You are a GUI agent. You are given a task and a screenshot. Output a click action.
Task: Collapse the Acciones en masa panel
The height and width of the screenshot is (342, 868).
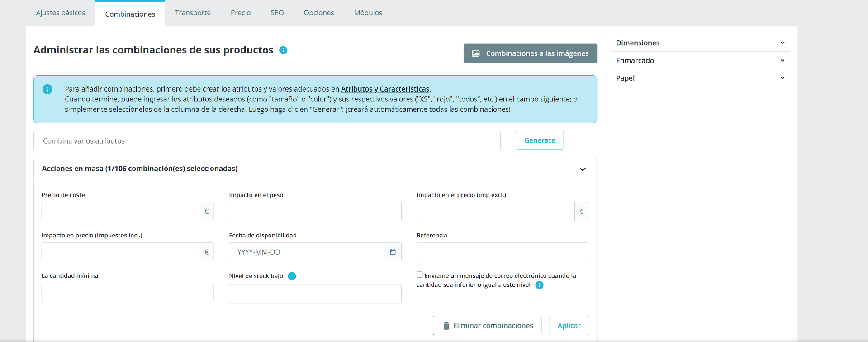583,169
